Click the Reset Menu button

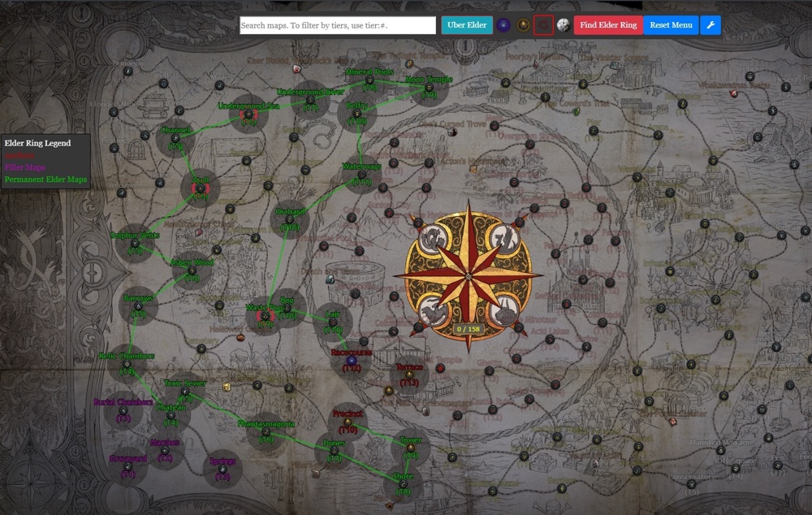[x=671, y=25]
